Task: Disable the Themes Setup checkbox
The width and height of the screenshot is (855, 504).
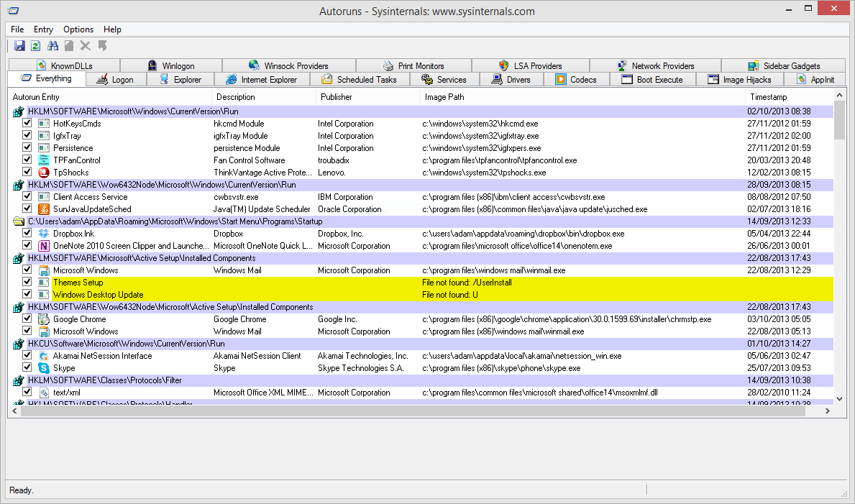Action: coord(27,281)
